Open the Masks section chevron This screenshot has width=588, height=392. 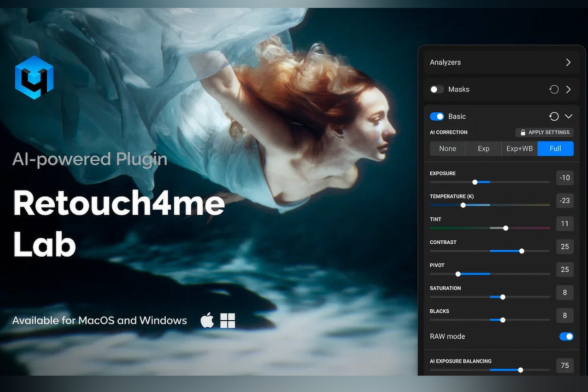coord(568,90)
